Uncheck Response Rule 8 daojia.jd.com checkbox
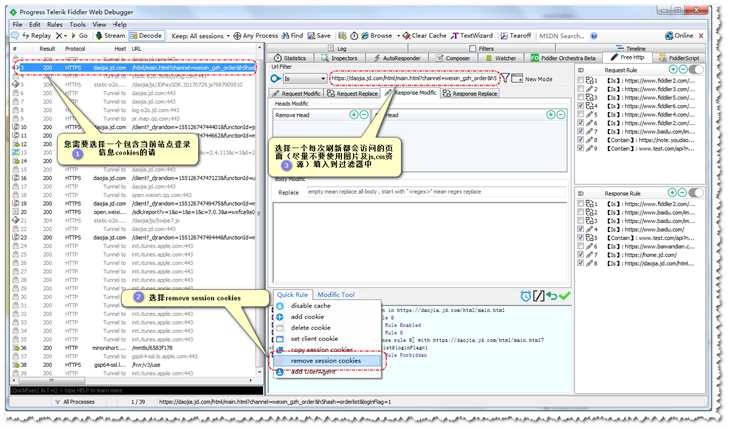 580,263
